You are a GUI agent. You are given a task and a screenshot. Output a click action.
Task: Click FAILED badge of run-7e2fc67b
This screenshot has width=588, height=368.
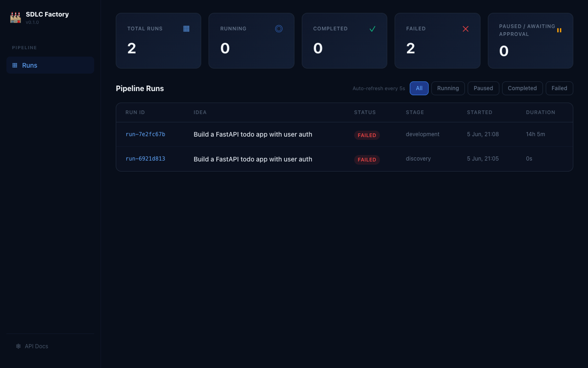[367, 135]
